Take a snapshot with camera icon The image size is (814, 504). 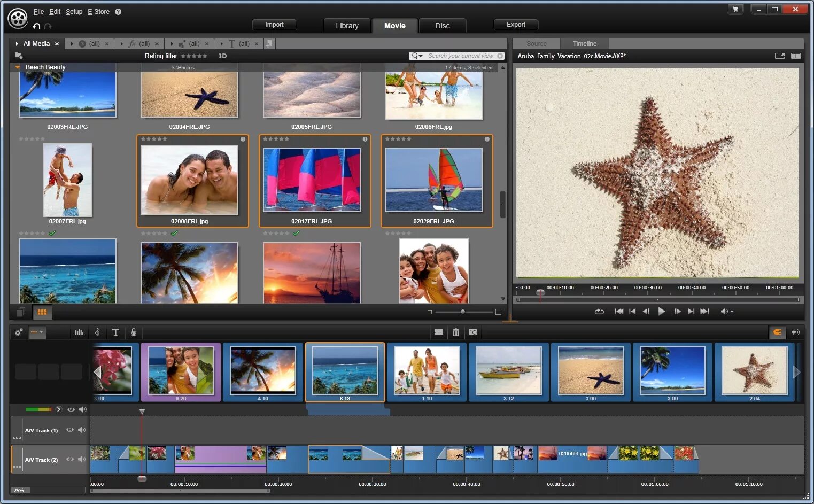[x=473, y=332]
